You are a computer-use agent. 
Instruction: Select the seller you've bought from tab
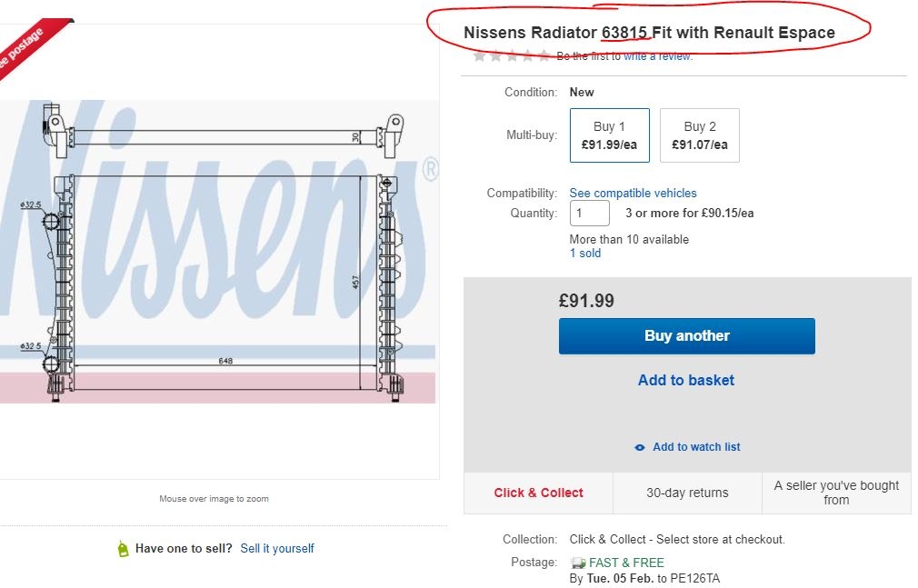coord(836,493)
